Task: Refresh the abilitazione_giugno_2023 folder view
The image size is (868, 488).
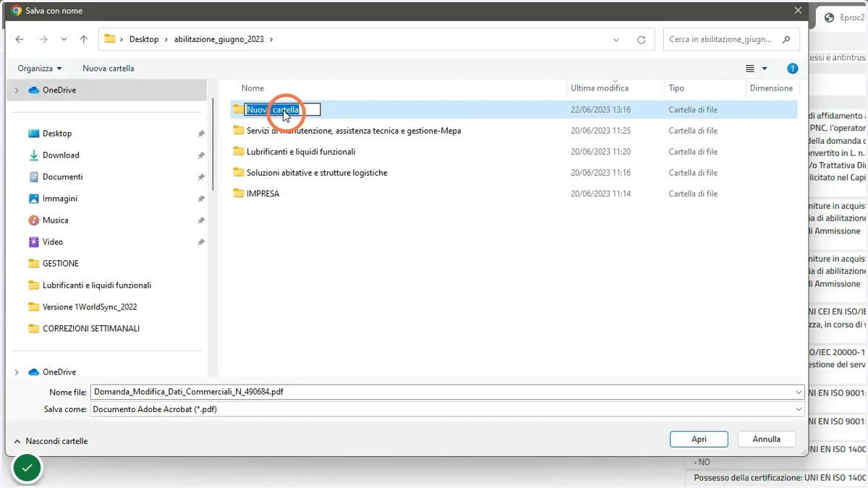Action: tap(641, 40)
